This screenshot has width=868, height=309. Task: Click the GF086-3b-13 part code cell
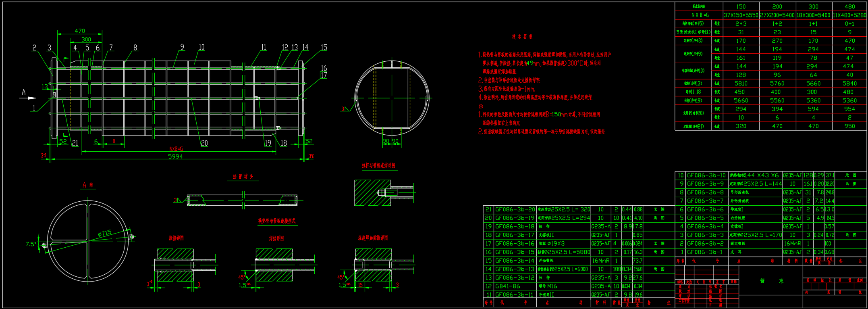click(515, 269)
